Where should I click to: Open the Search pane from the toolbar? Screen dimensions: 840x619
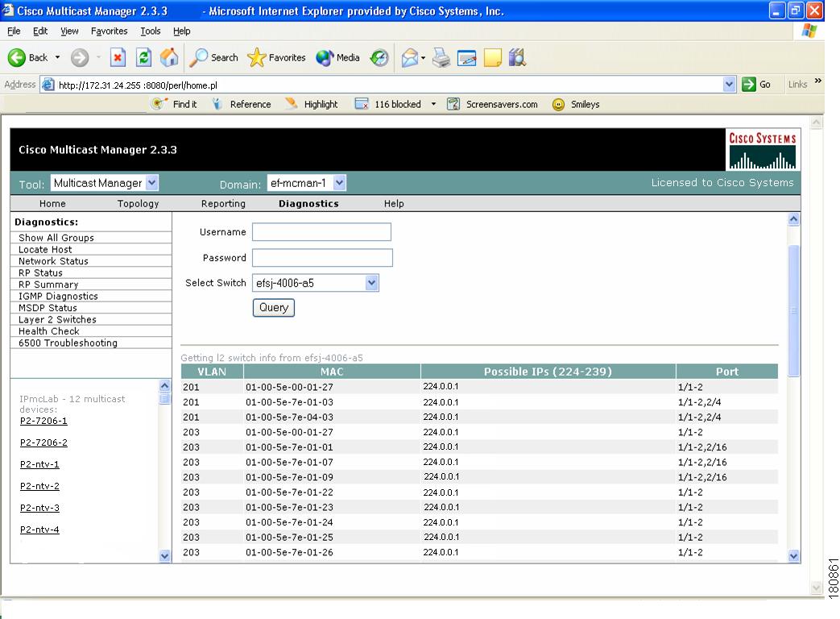213,57
